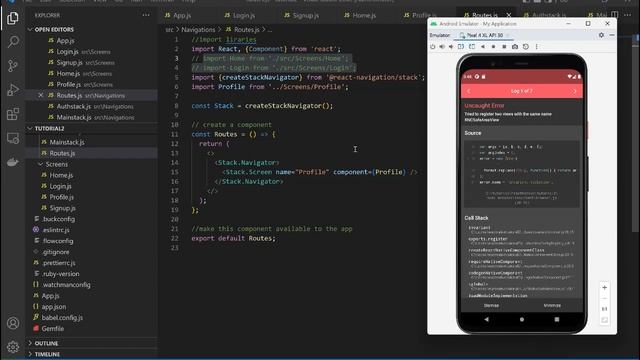
Task: Go to next log arrow on phone error screen
Action: click(575, 91)
